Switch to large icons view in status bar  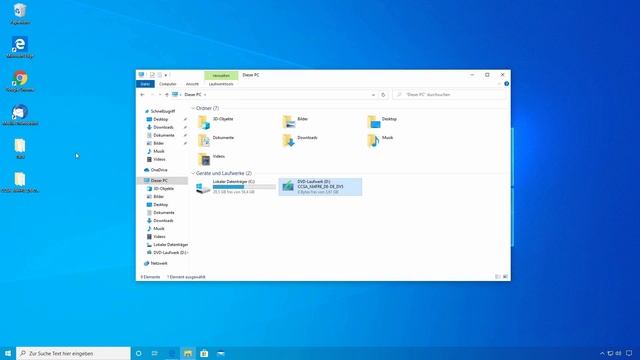pyautogui.click(x=505, y=277)
